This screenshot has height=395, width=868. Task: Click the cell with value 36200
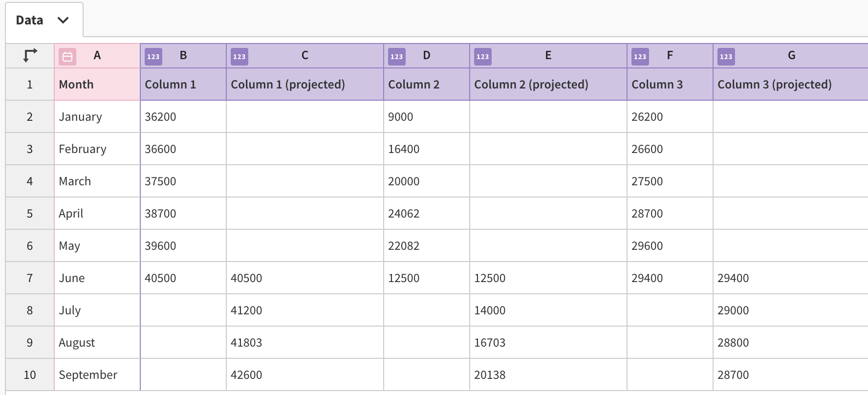click(x=183, y=117)
